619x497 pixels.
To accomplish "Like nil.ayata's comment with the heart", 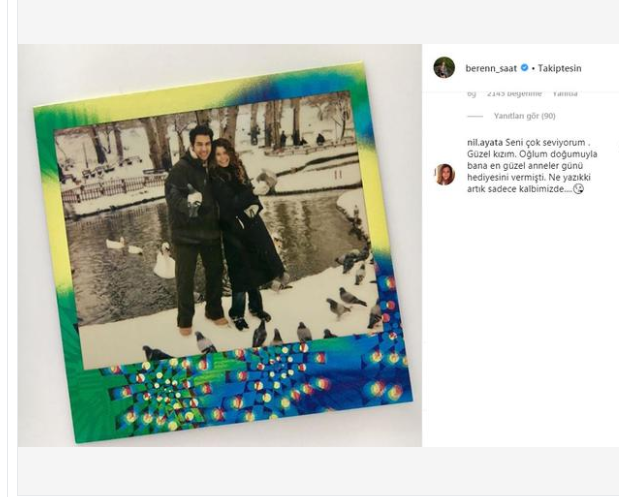I will tap(618, 146).
